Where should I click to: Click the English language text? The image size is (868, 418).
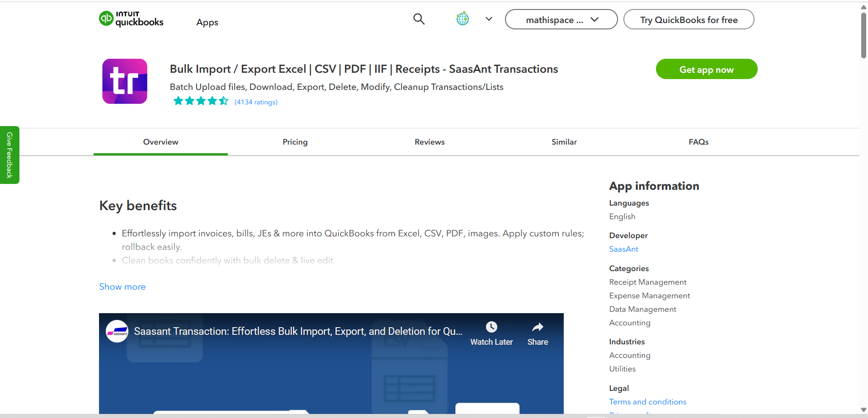[x=622, y=216]
